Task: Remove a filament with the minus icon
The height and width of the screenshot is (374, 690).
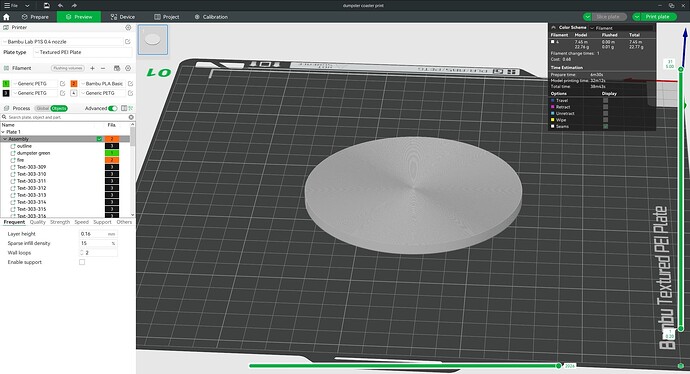Action: 103,68
